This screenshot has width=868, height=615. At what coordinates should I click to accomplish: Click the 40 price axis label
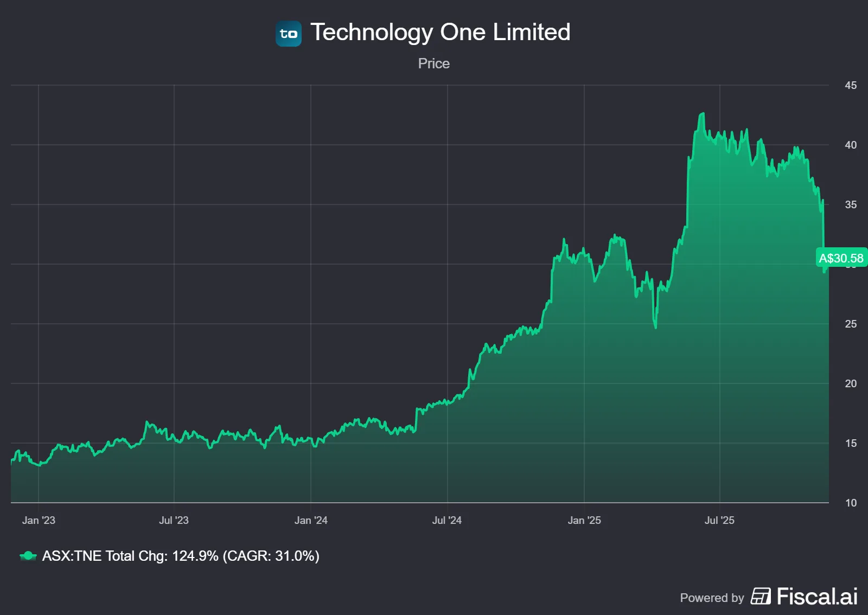[851, 145]
